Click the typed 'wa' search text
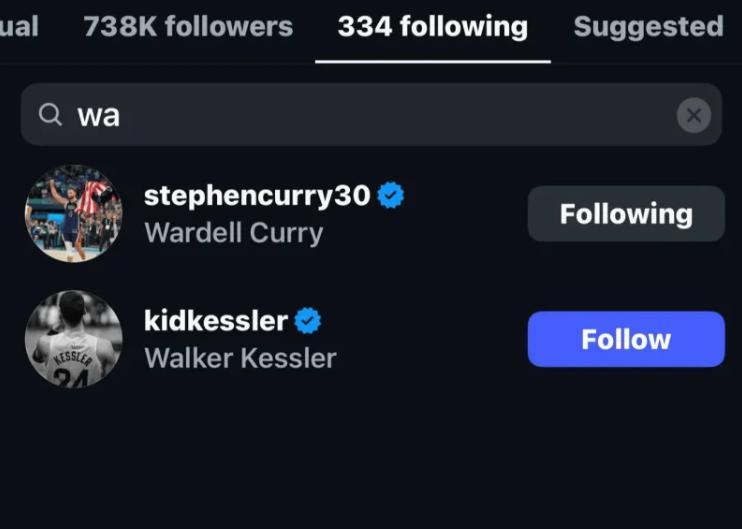The width and height of the screenshot is (742, 529). (99, 116)
